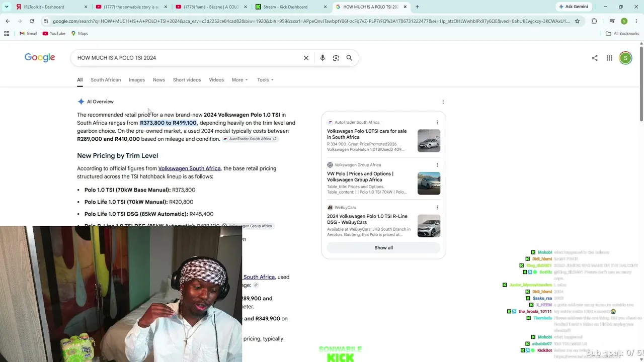644x362 pixels.
Task: Open the Maps bookmark
Action: pos(79,34)
